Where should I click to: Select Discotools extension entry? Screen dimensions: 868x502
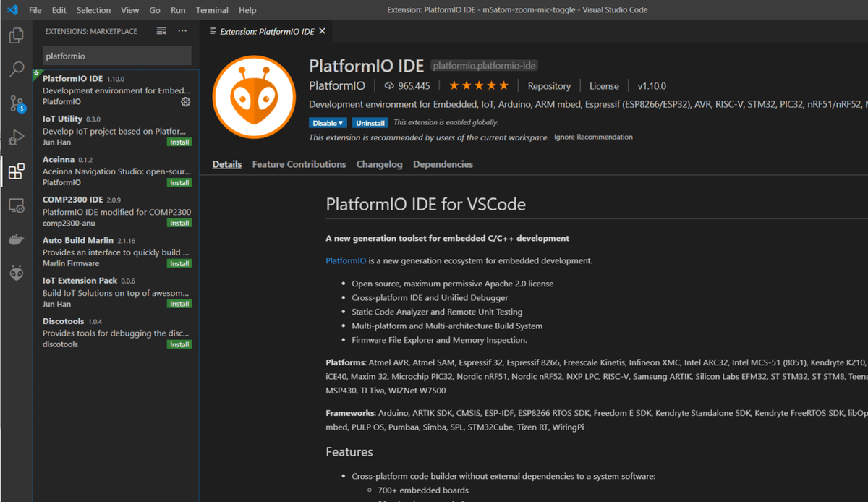click(116, 333)
